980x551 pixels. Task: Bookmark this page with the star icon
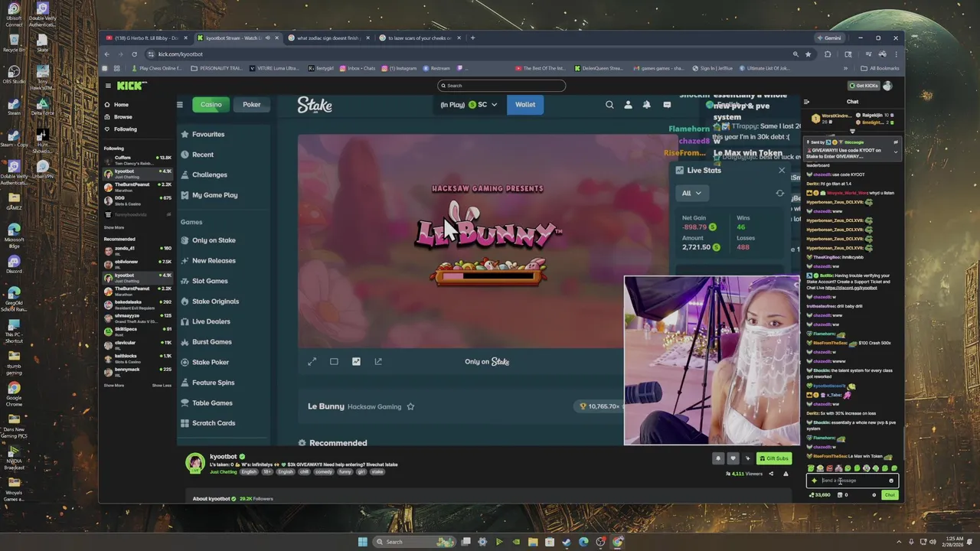coord(808,54)
